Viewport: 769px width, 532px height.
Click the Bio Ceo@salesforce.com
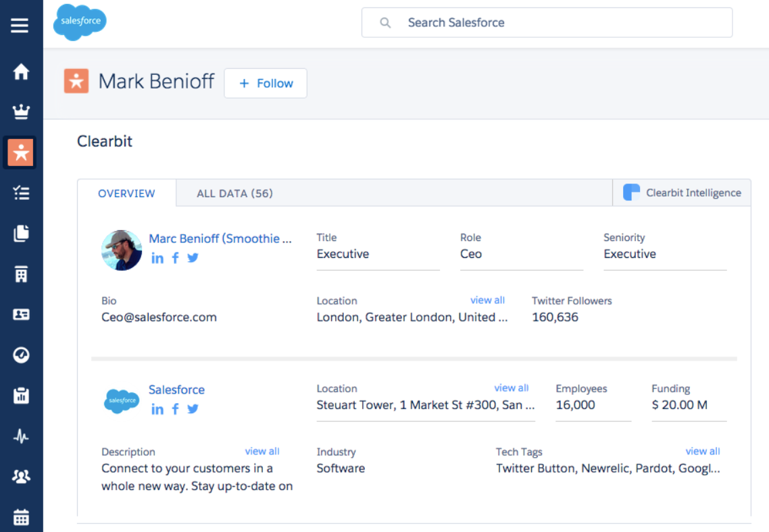[x=159, y=317]
